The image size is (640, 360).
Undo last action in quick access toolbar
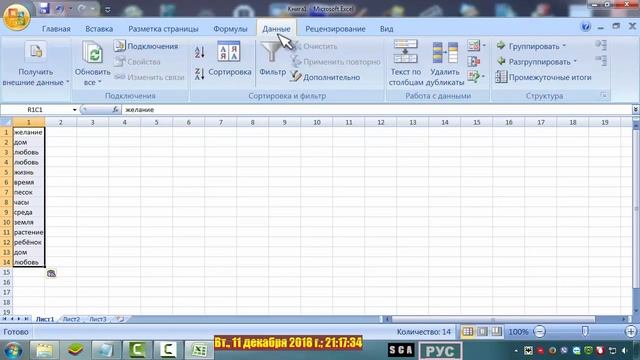[60, 9]
